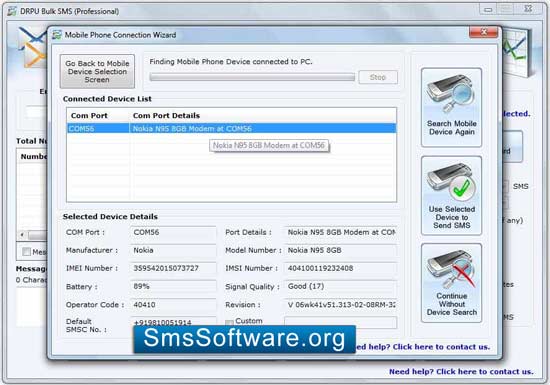Click the Connected Device List heading
The height and width of the screenshot is (385, 550).
pyautogui.click(x=107, y=99)
